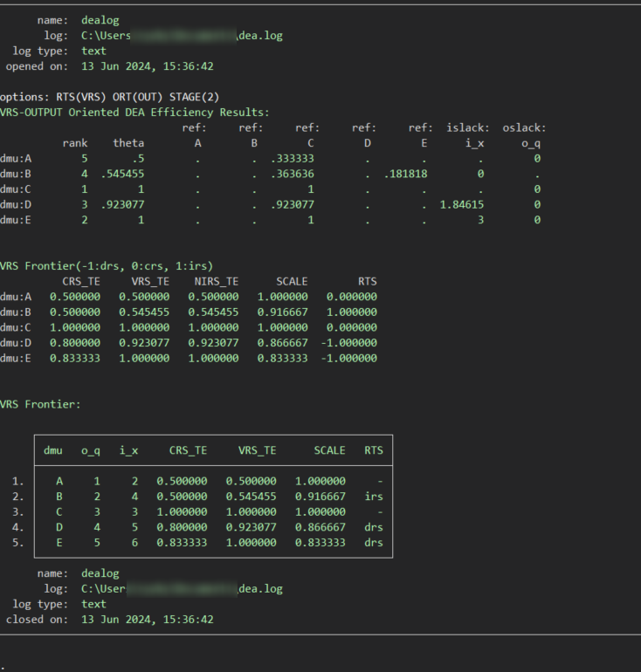Click the 'irs' RTS cell for row B

click(x=374, y=497)
